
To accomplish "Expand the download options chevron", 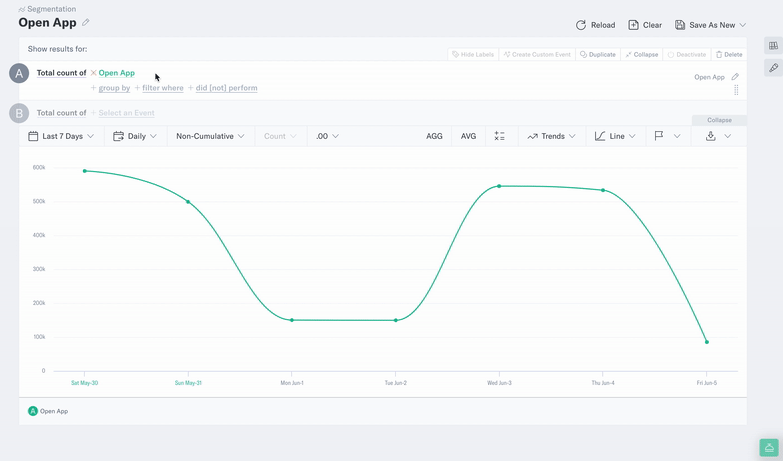I will pos(728,136).
